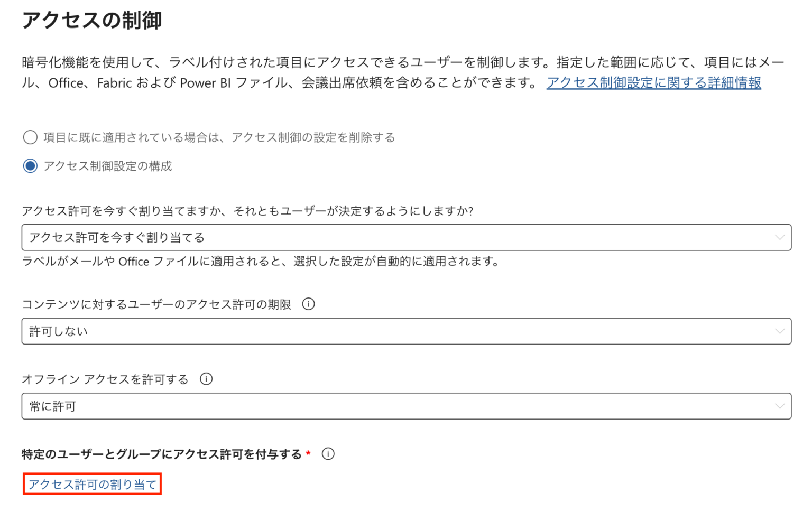The height and width of the screenshot is (521, 812).
Task: Click the chevron on the アクセス許可を今すぐ割り当てる dropdown
Action: 779,237
